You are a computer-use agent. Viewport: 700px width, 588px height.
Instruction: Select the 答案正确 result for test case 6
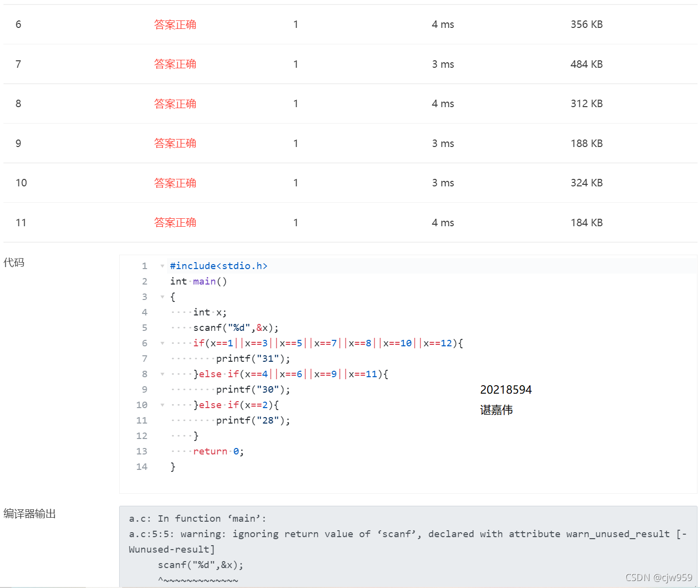[175, 24]
